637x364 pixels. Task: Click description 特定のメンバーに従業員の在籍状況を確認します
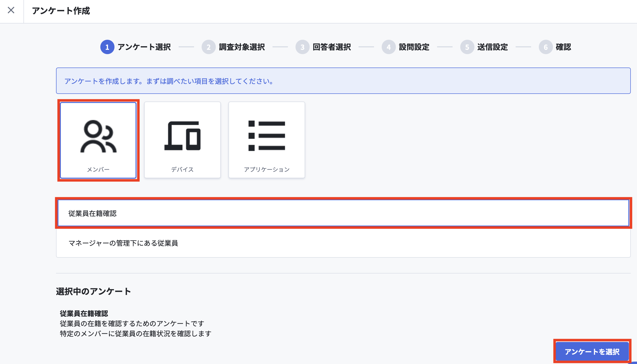[136, 333]
